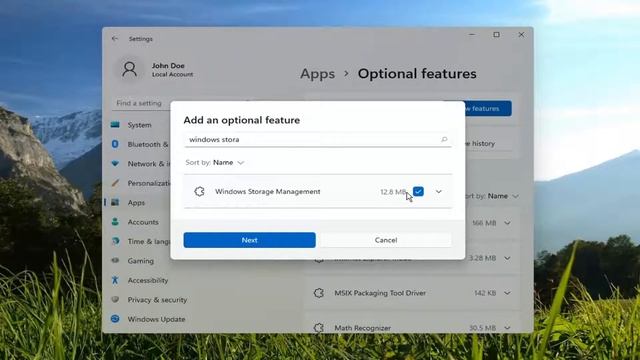640x360 pixels.
Task: Select 'Windows Storage Management' feature name
Action: point(267,191)
